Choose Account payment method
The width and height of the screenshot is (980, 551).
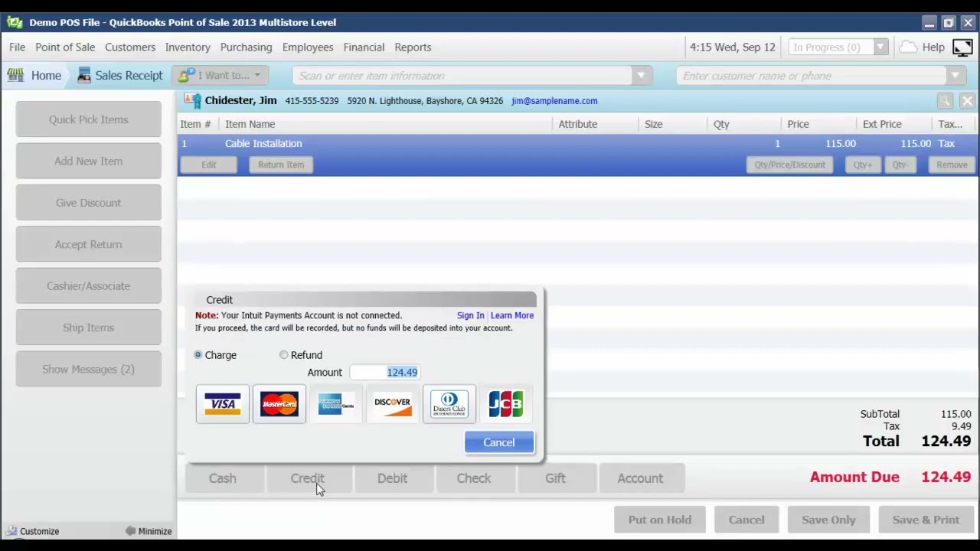pyautogui.click(x=641, y=478)
